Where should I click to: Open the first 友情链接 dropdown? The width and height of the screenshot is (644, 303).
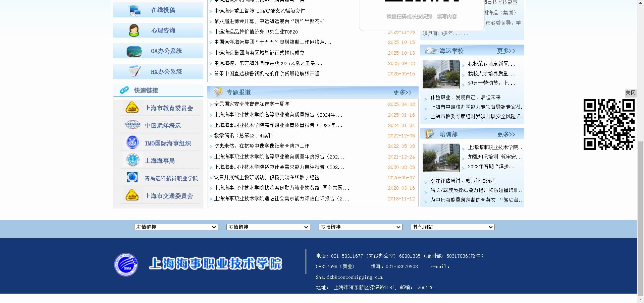click(x=175, y=227)
